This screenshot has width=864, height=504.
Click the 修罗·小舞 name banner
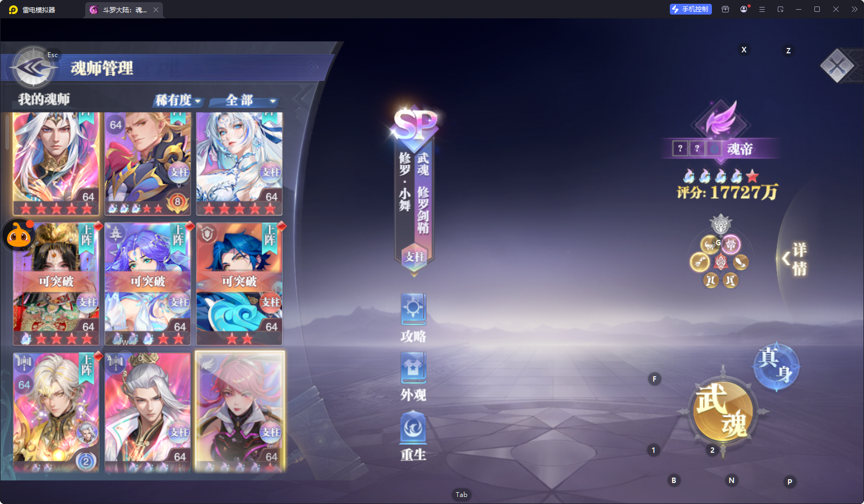[x=405, y=181]
